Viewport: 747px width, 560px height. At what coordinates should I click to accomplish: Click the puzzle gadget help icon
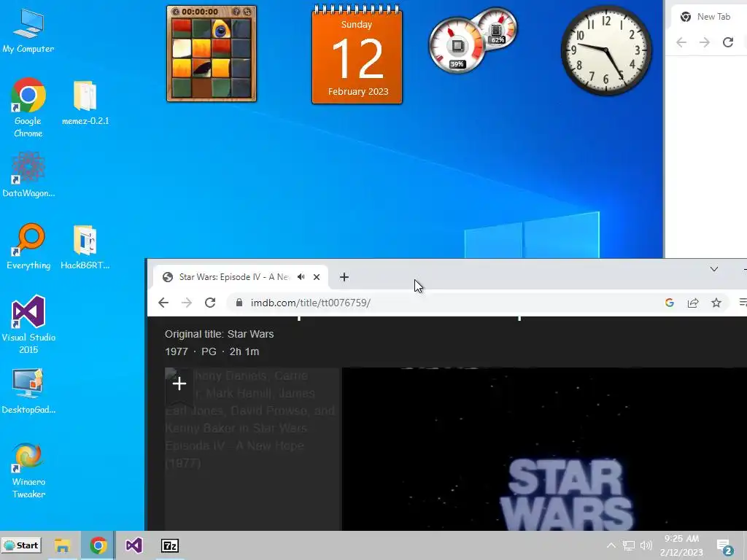[236, 12]
